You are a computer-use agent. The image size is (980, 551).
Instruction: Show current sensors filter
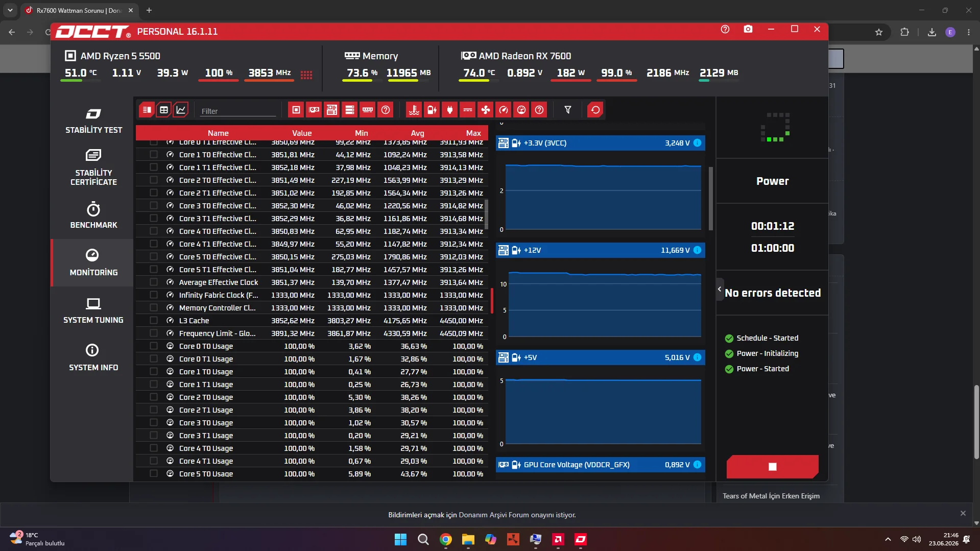(468, 110)
